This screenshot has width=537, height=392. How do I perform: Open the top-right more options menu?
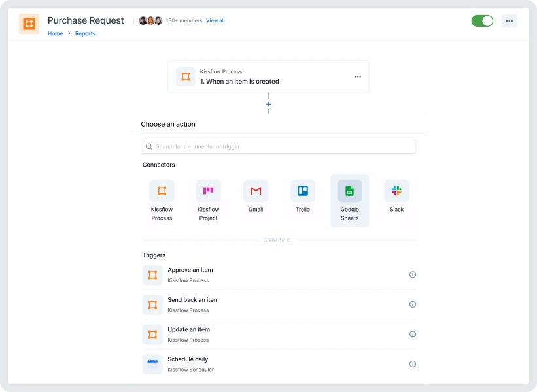pyautogui.click(x=510, y=21)
